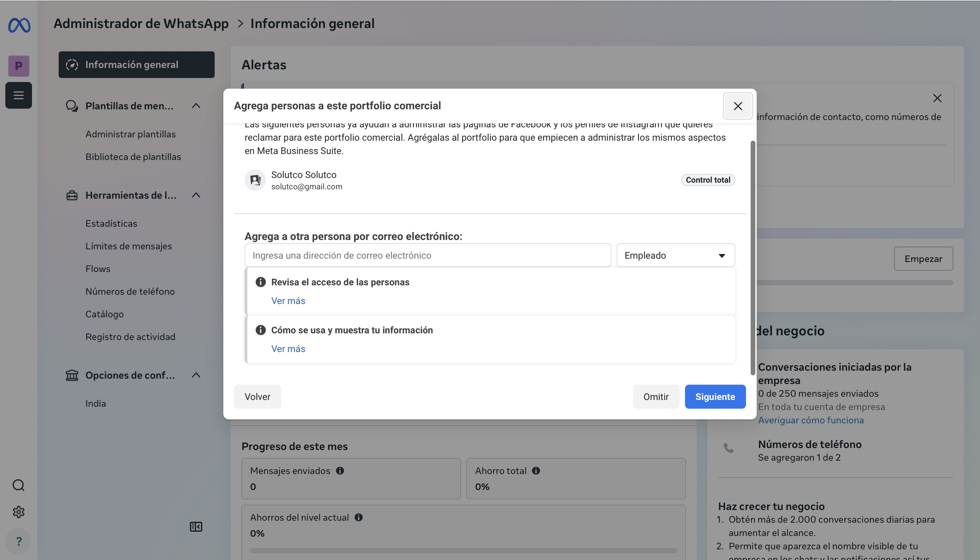Go to Estadísticas
The height and width of the screenshot is (560, 980).
tap(111, 223)
